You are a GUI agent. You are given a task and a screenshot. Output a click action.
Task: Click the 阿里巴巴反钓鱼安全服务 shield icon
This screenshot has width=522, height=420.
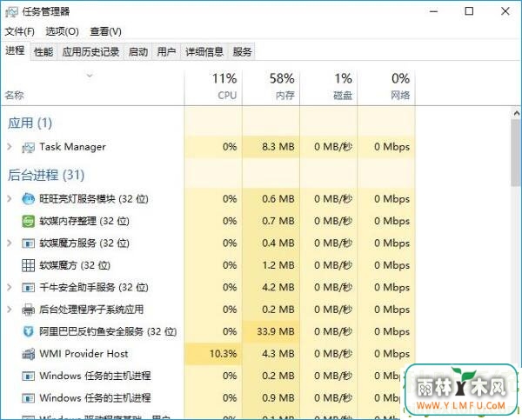click(28, 331)
